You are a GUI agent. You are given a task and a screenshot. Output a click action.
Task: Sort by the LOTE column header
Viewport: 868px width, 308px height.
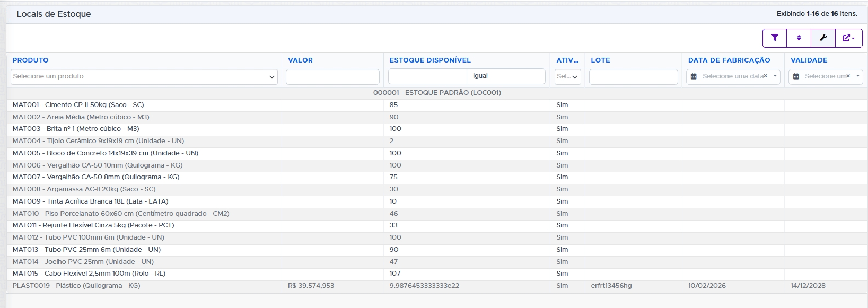pyautogui.click(x=600, y=60)
